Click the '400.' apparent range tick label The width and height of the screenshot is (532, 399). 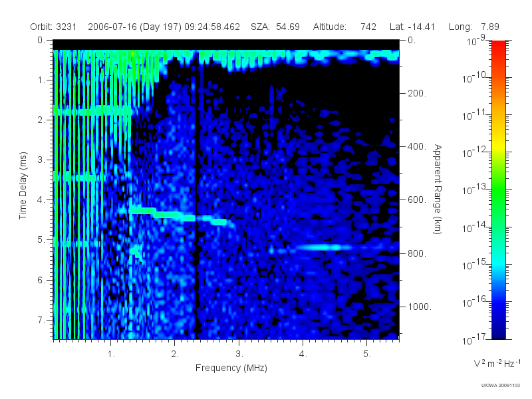(x=417, y=146)
